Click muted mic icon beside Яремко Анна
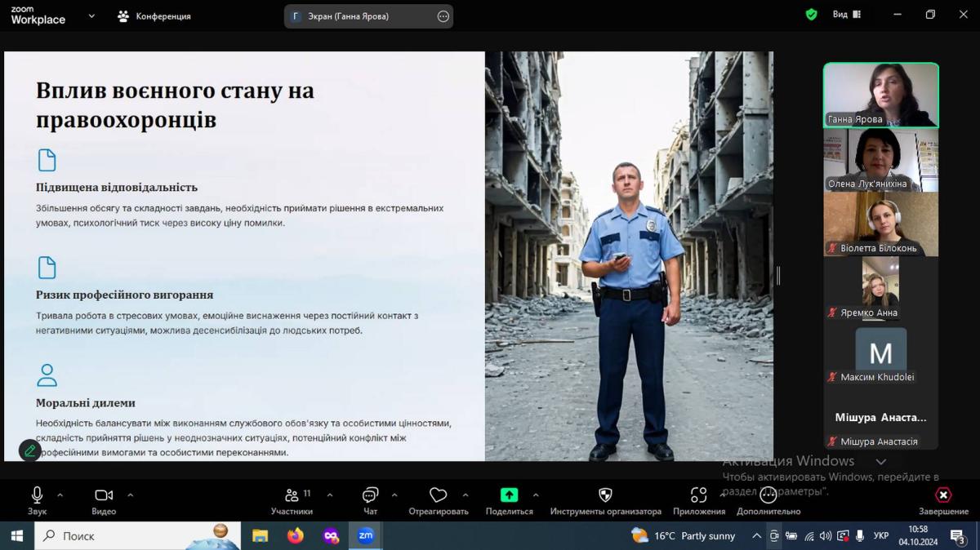The width and height of the screenshot is (980, 550). (833, 313)
